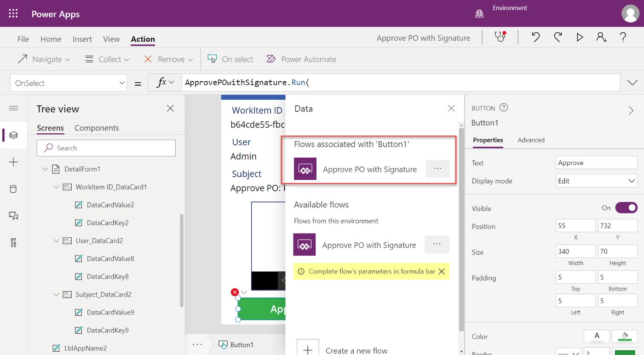Switch to the Advanced properties tab

(x=531, y=140)
